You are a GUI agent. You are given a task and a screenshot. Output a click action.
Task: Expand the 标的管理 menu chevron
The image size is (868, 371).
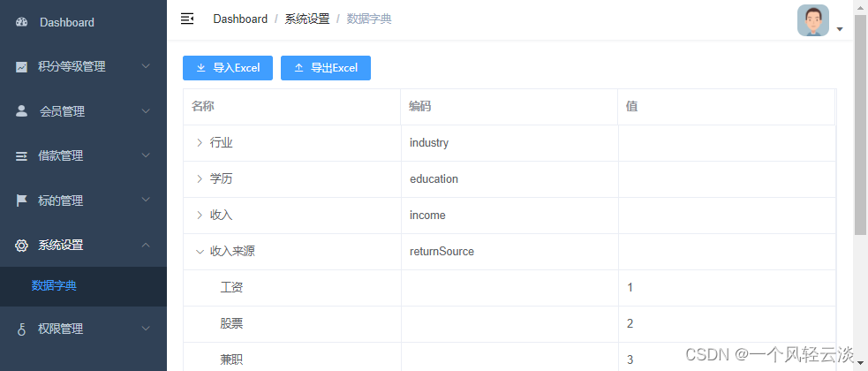[x=147, y=200]
